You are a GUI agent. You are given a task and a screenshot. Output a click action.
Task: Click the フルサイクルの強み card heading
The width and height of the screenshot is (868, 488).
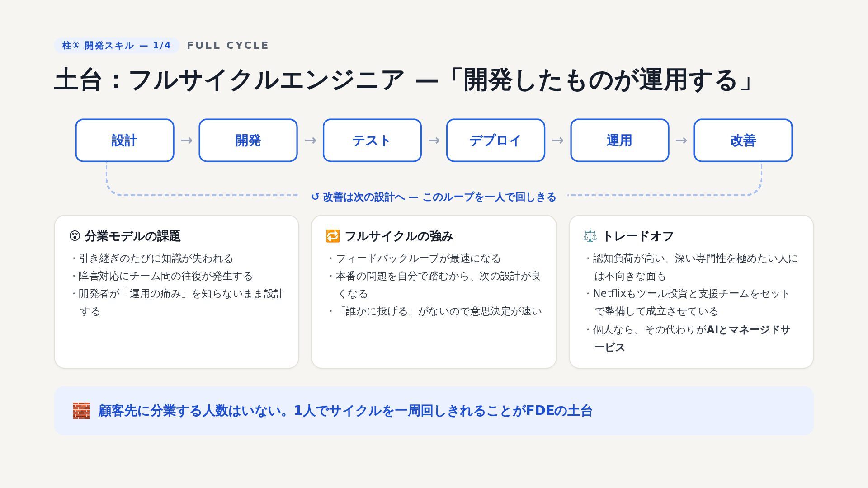click(x=399, y=236)
